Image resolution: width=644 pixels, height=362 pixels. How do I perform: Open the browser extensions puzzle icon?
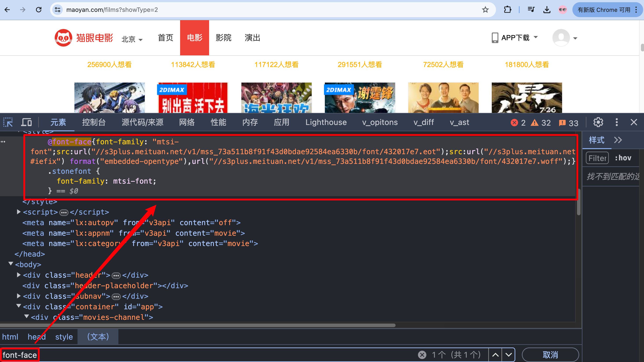point(507,10)
